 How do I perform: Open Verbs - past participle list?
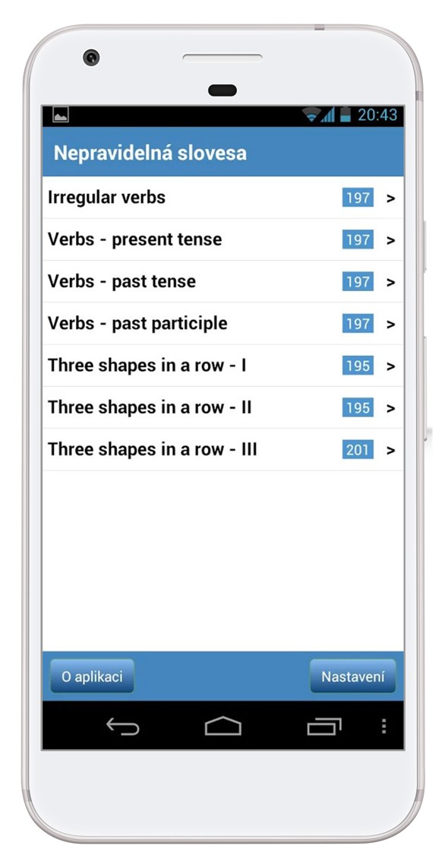pos(223,324)
